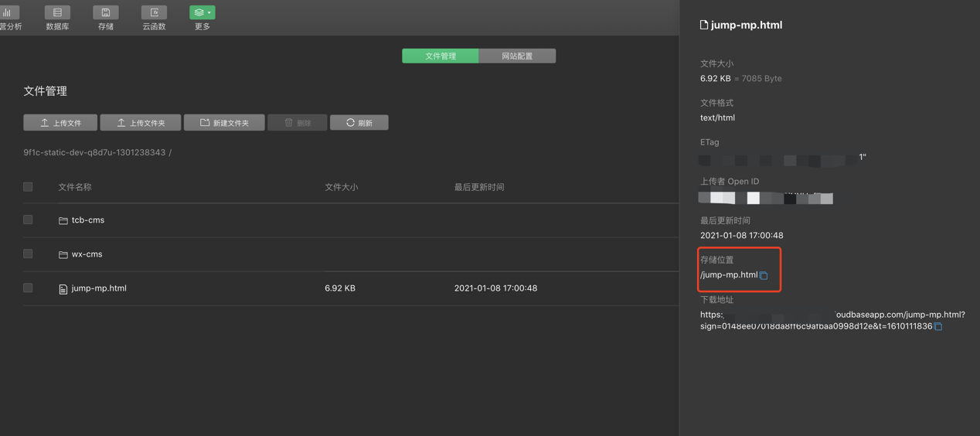Click the analytics chart icon in toolbar
The width and height of the screenshot is (980, 436).
pyautogui.click(x=8, y=13)
